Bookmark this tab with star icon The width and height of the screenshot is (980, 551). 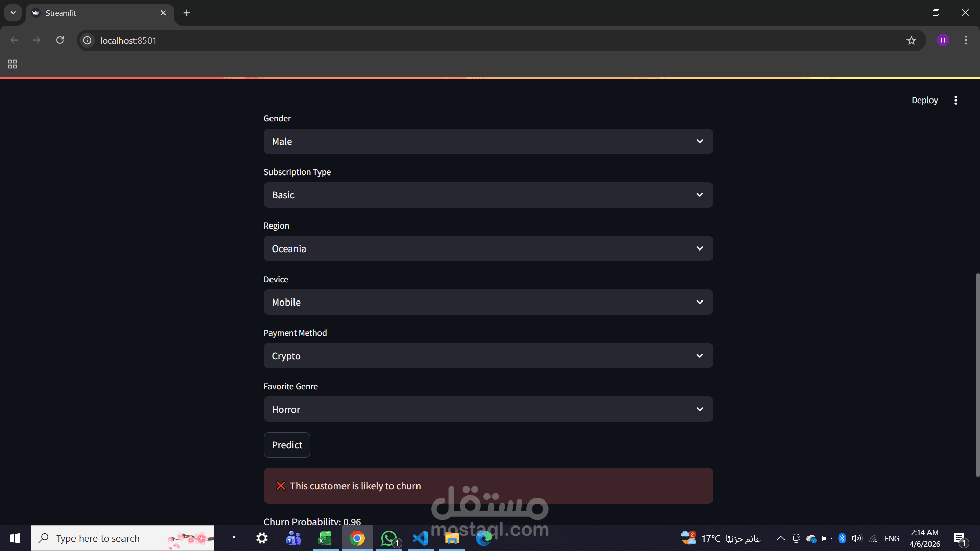(x=911, y=40)
